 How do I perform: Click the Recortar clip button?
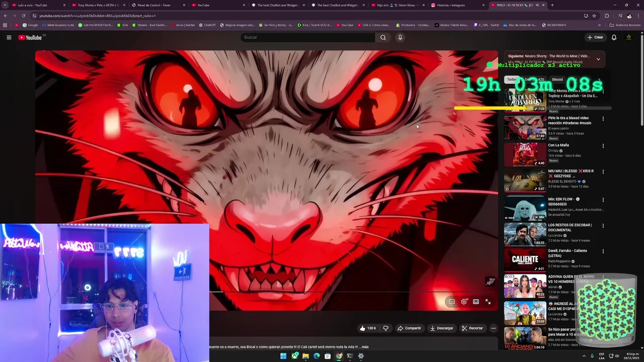(x=472, y=328)
